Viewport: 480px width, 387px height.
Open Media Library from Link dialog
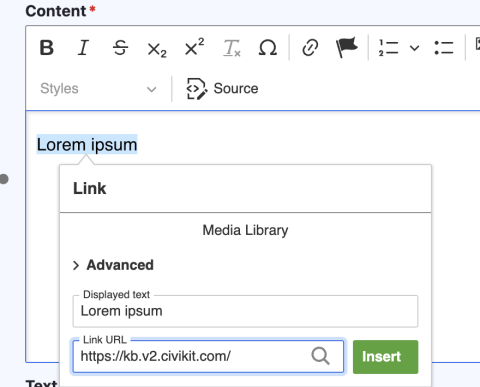245,230
